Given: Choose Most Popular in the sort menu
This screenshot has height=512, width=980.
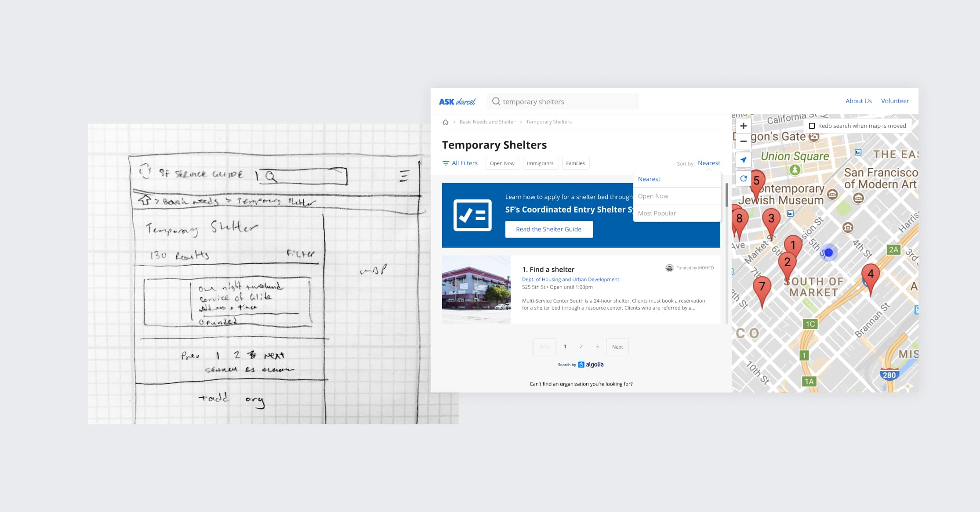Looking at the screenshot, I should (677, 213).
